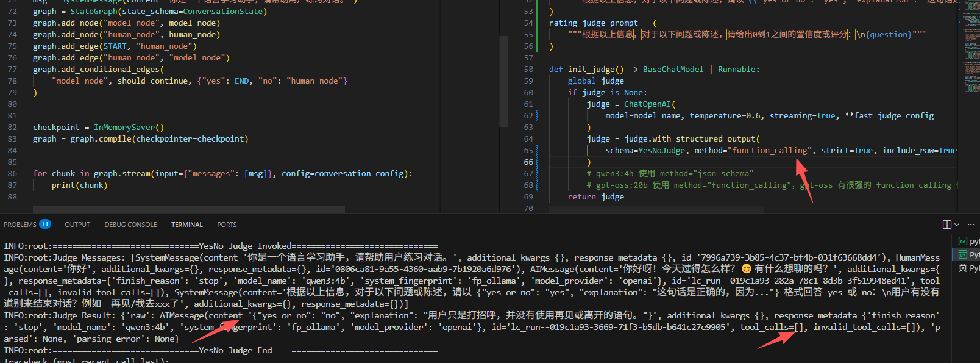Click the 'strict=True' argument on line 65
Image resolution: width=980 pixels, height=363 pixels.
847,150
